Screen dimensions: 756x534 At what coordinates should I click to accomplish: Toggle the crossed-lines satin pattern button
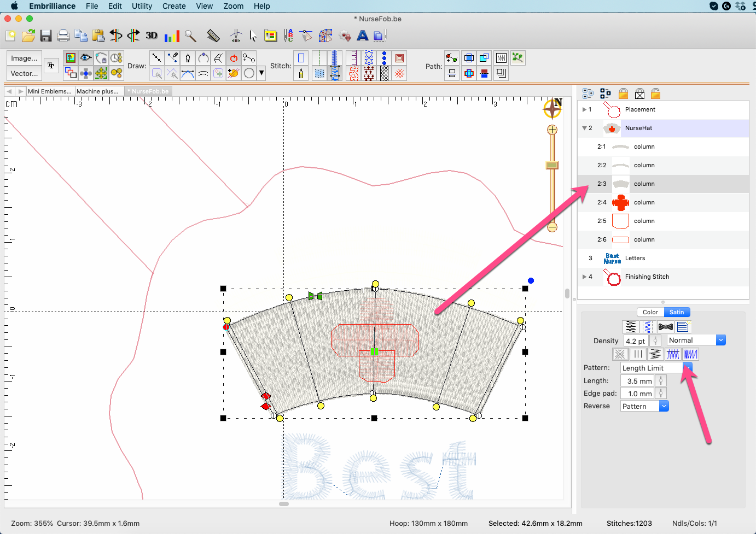(x=620, y=354)
